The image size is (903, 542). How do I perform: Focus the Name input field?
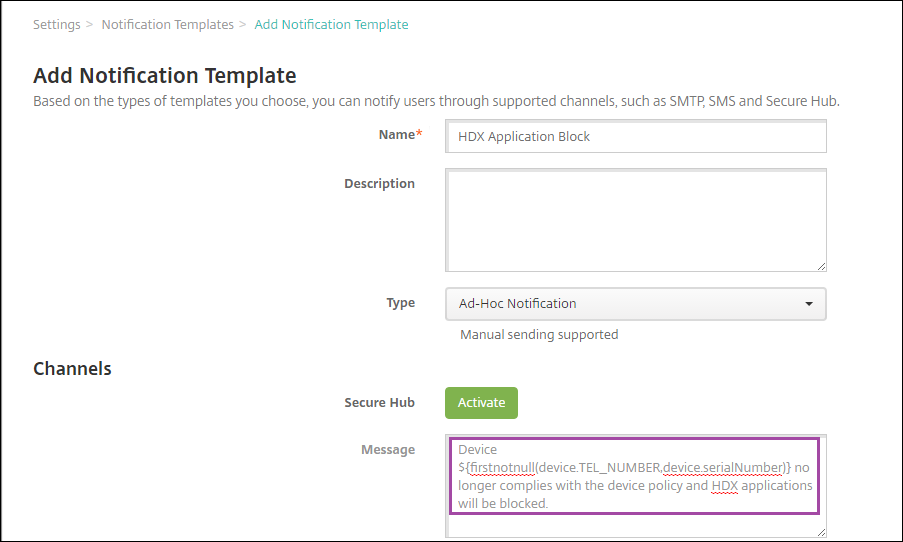tap(635, 136)
